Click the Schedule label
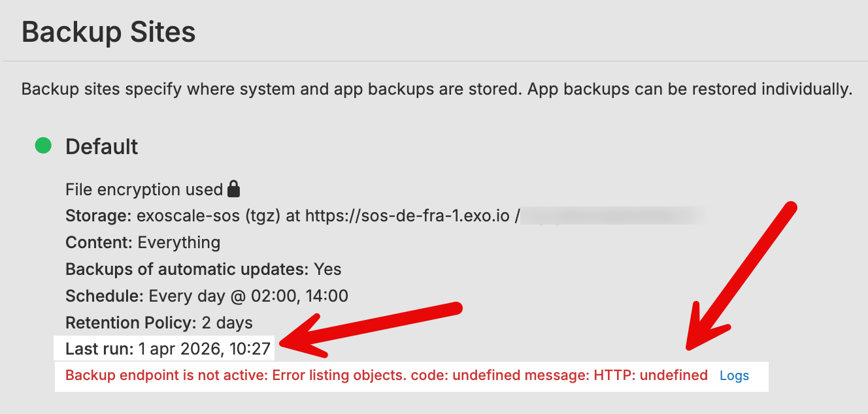Screen dimensions: 868x414 pos(104,296)
